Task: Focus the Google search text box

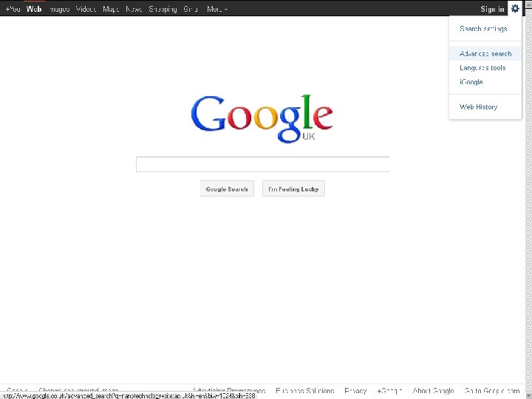Action: [262, 165]
